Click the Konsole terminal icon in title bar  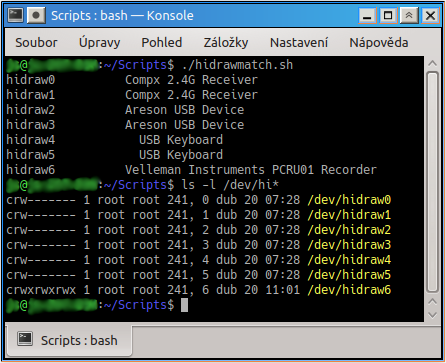pos(15,15)
